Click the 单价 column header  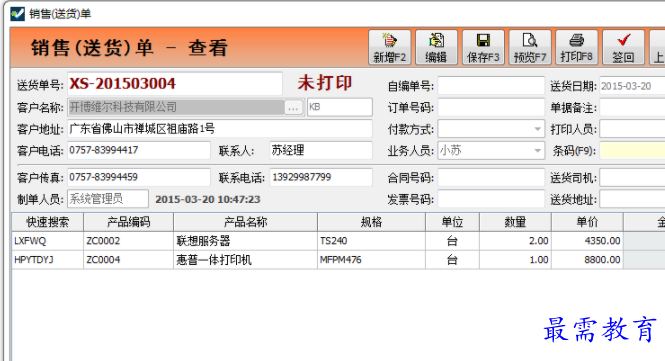[587, 222]
